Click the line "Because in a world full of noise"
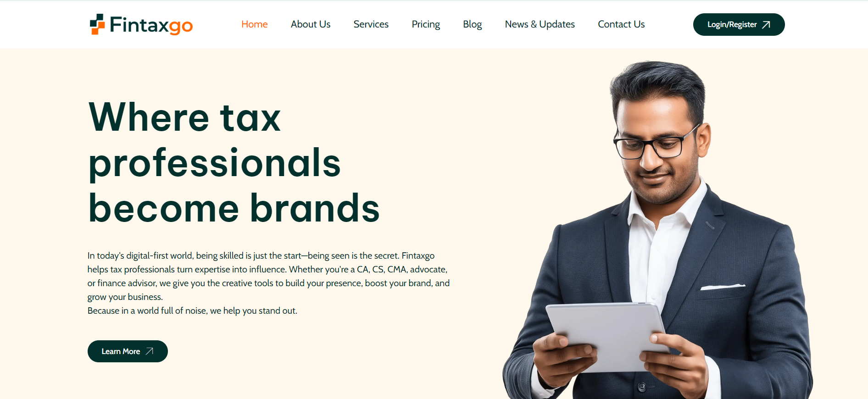The image size is (868, 399). coord(192,310)
